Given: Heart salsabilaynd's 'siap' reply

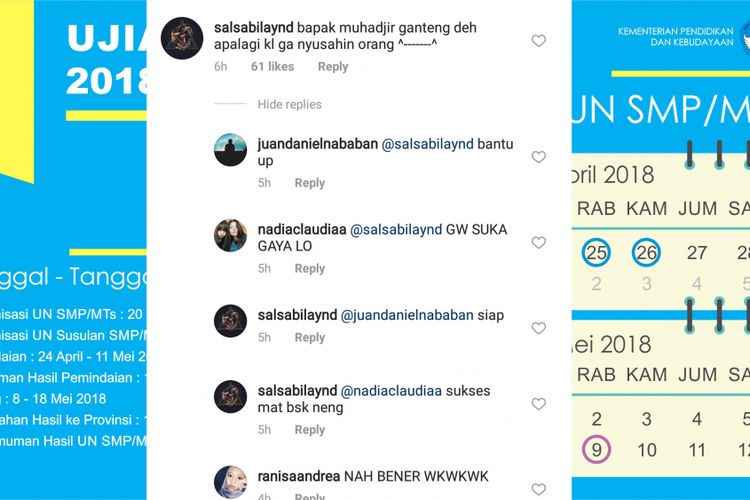Looking at the screenshot, I should click(539, 328).
